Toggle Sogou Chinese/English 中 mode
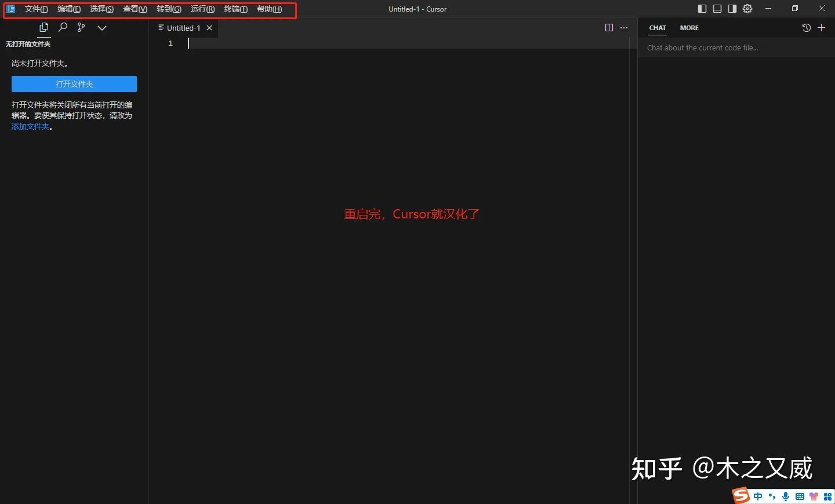835x504 pixels. point(758,496)
